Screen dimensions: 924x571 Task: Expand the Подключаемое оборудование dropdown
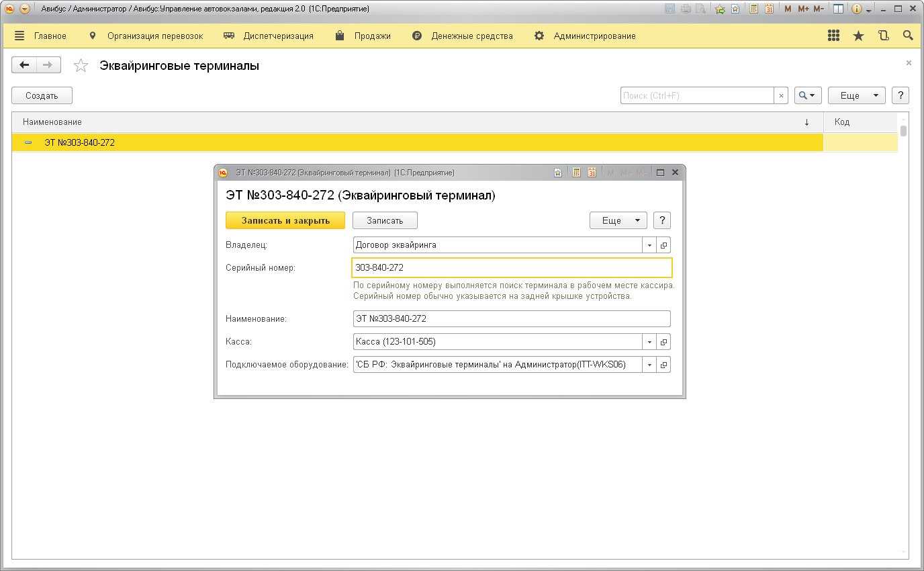[649, 365]
